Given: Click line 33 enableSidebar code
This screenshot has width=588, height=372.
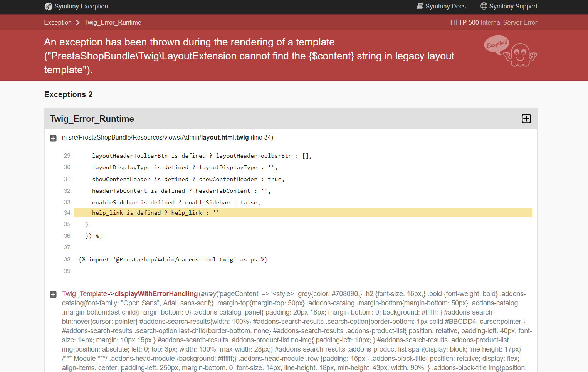Looking at the screenshot, I should 176,202.
